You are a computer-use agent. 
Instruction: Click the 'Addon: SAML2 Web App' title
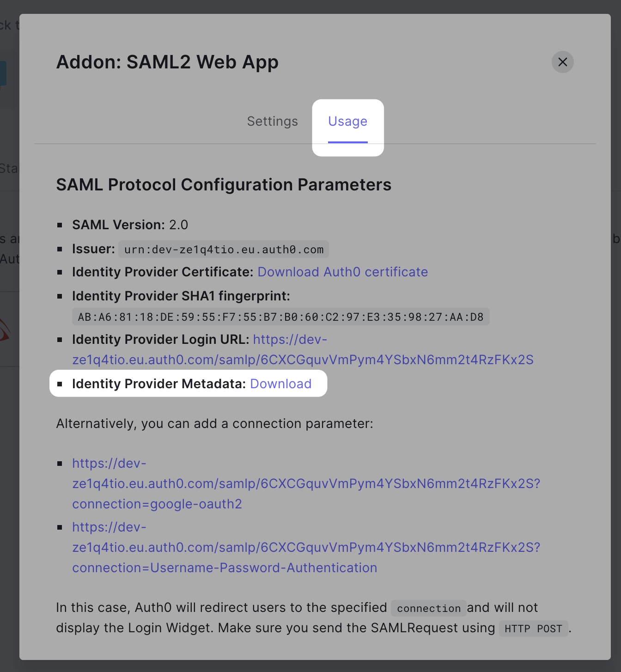(x=167, y=62)
